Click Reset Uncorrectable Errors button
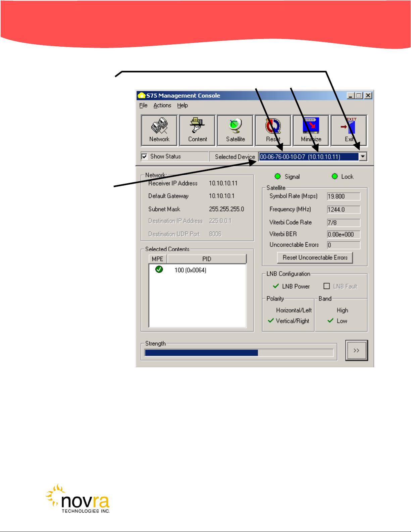Viewport: 411px width, 532px height. point(315,257)
